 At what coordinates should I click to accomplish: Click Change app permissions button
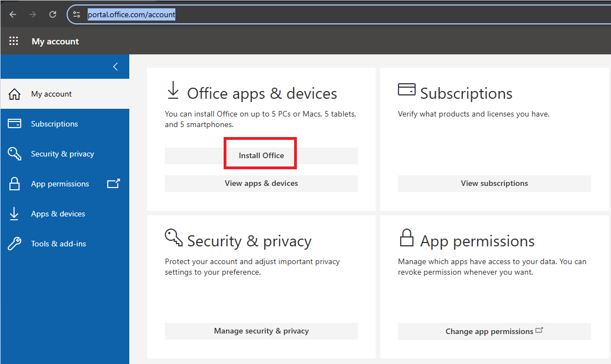[494, 331]
